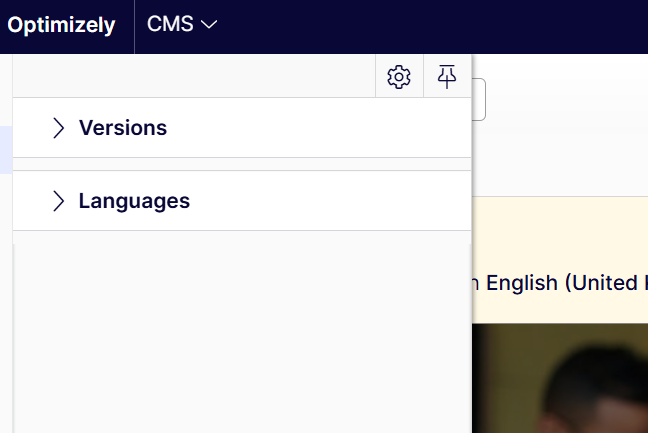
Task: Click the white content area above yellow banner
Action: coord(560,160)
